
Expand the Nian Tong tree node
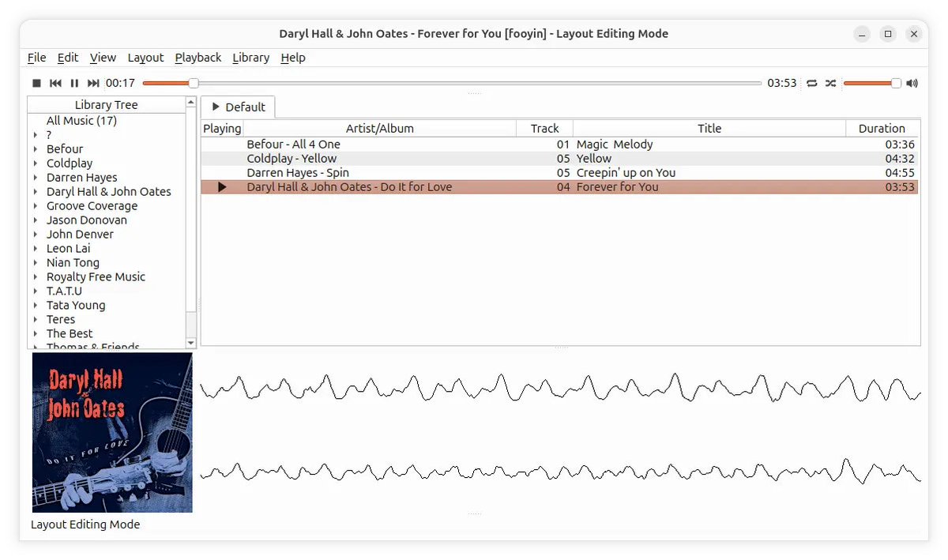click(36, 263)
